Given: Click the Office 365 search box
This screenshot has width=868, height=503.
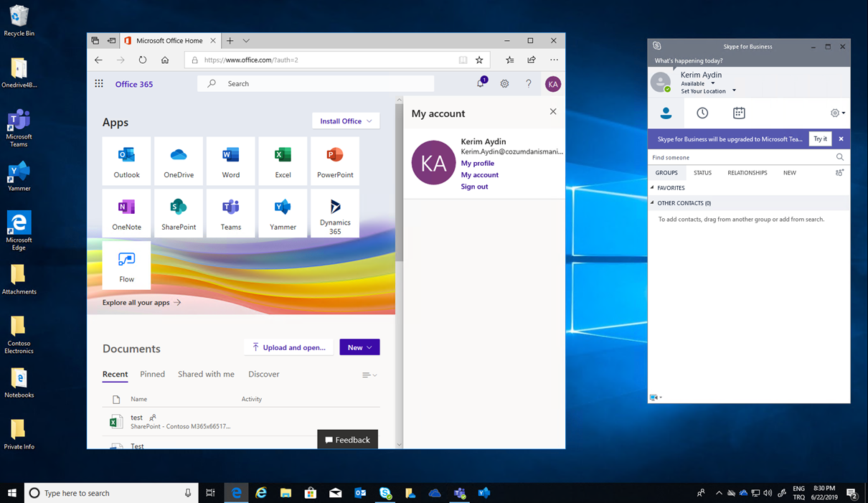Looking at the screenshot, I should point(316,84).
